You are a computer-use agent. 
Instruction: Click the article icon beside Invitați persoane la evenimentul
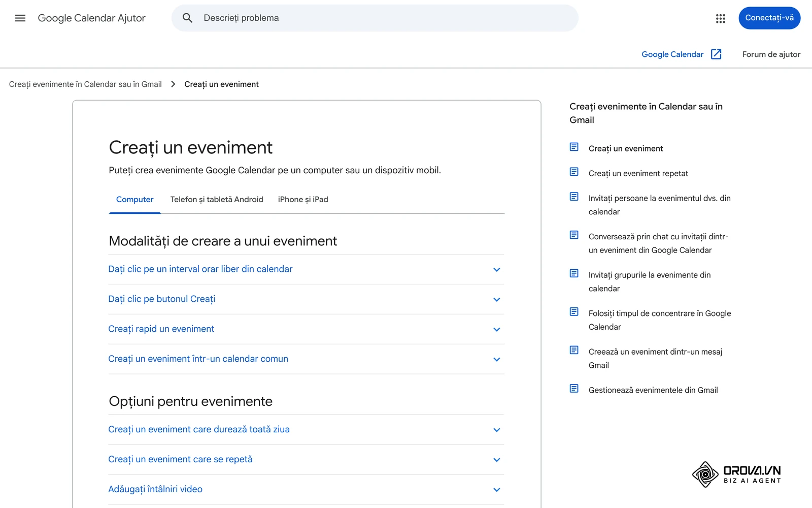[574, 197]
